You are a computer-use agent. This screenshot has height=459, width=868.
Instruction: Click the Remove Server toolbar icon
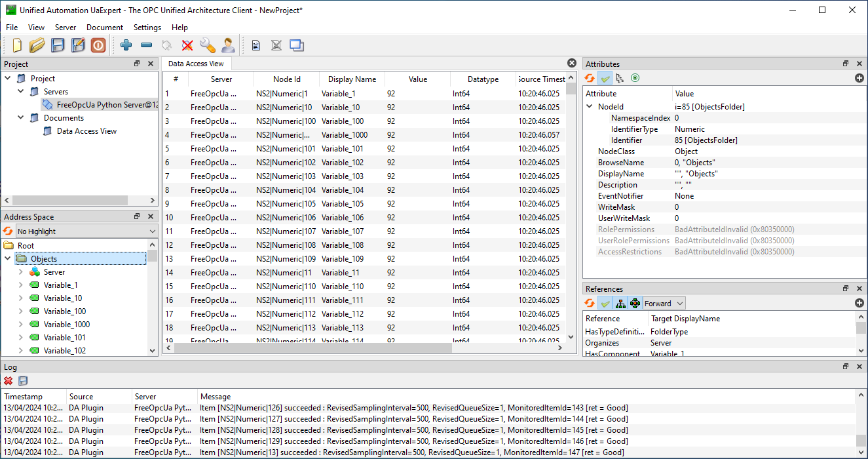[145, 45]
